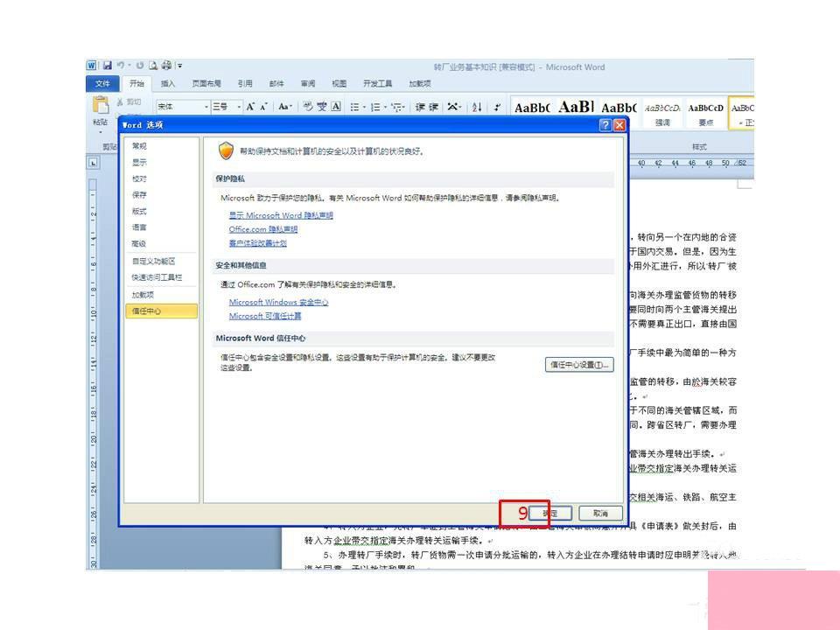Image resolution: width=840 pixels, height=630 pixels.
Task: Apply the 强调 style from the gallery
Action: tap(662, 114)
